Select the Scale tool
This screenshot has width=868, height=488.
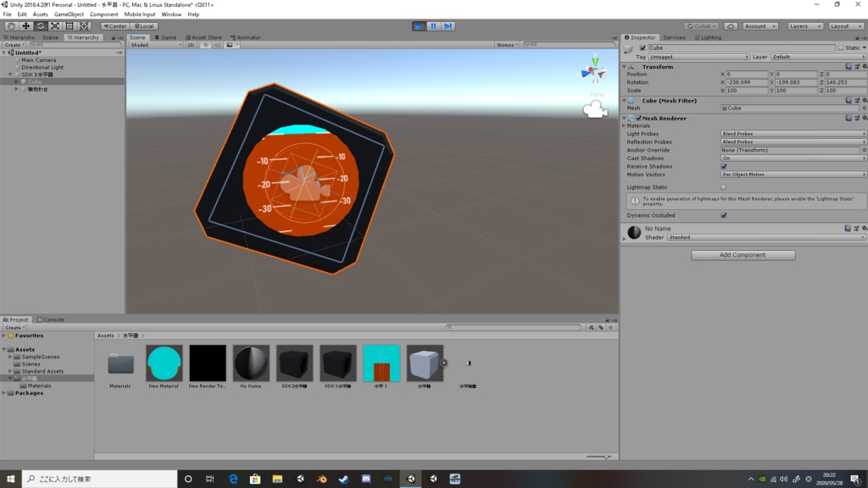click(55, 26)
